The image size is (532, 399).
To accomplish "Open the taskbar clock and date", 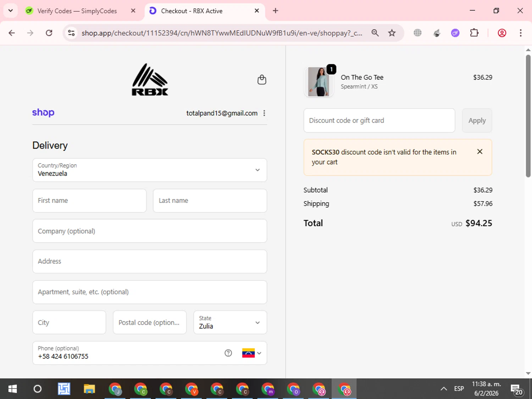I will tap(486, 389).
